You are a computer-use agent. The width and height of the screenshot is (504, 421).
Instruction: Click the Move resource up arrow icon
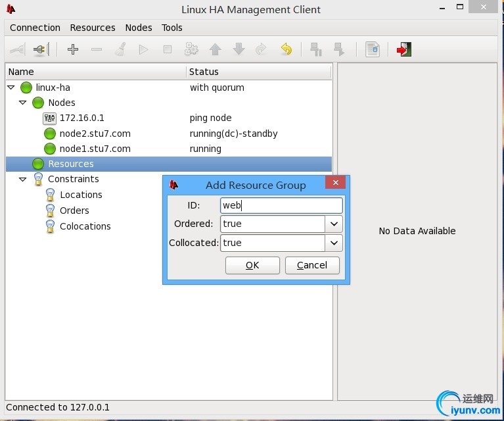215,49
